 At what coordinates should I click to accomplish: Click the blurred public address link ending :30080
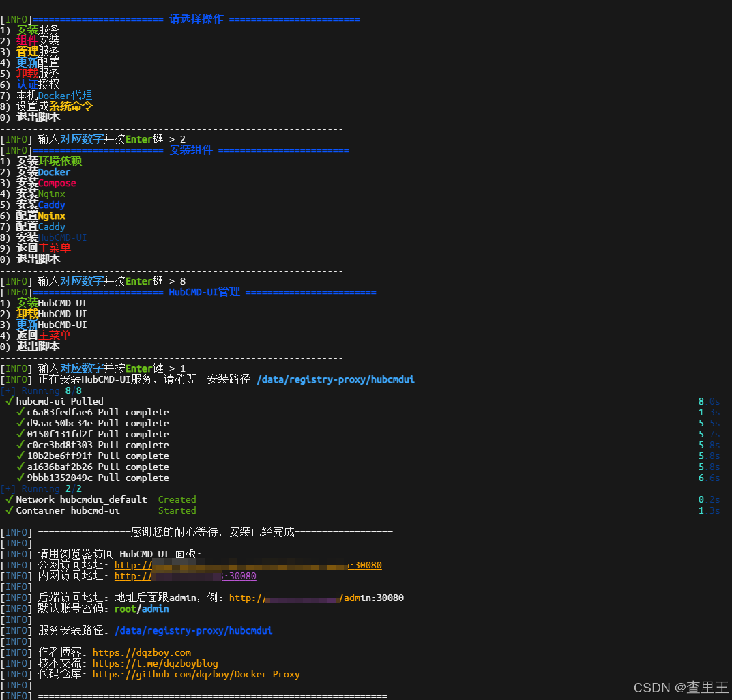[x=248, y=565]
